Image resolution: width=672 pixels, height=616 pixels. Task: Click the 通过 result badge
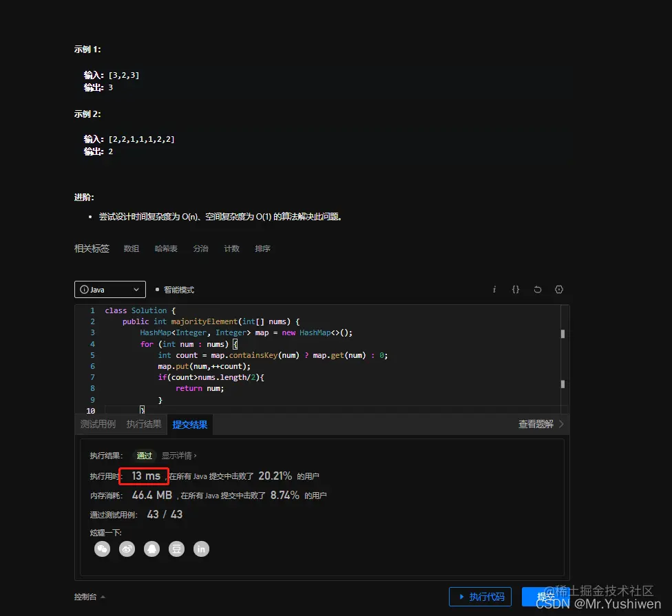(x=145, y=456)
